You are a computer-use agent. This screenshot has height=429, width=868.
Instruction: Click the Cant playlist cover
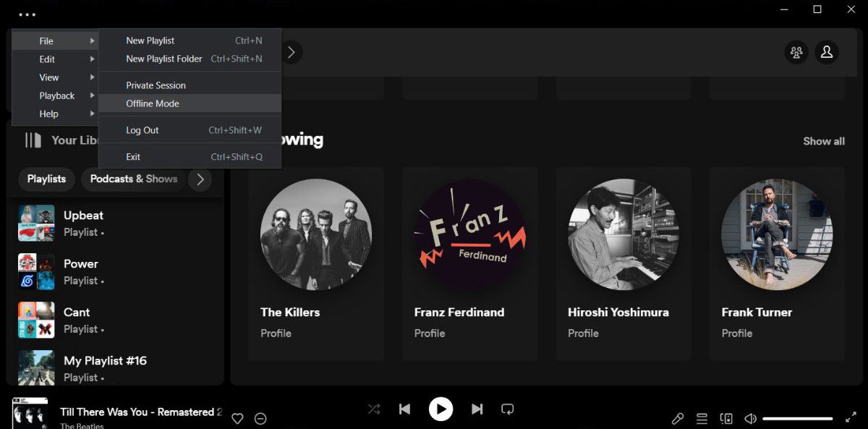pyautogui.click(x=36, y=320)
